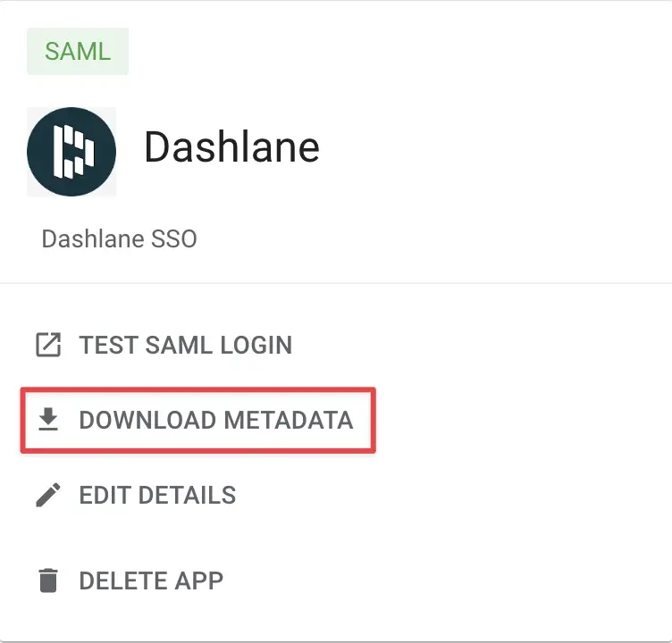Viewport: 672px width, 643px height.
Task: Click the open-in-new icon beside Test SAML Login
Action: (48, 345)
